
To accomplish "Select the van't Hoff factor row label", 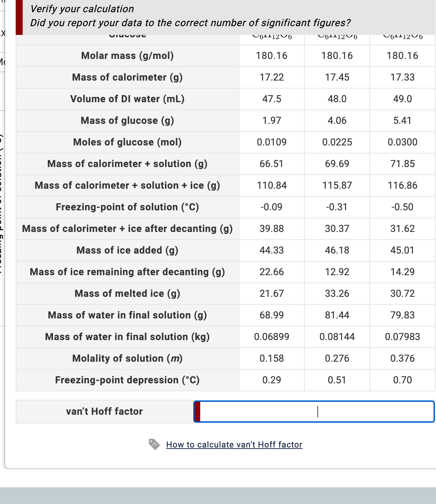I will [x=104, y=412].
